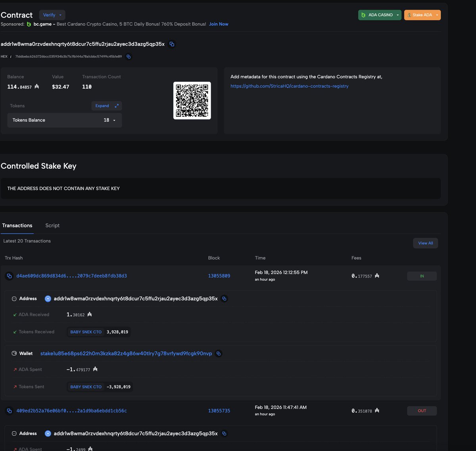Click the bc.game sponsor logo
476x451 pixels.
pos(29,24)
